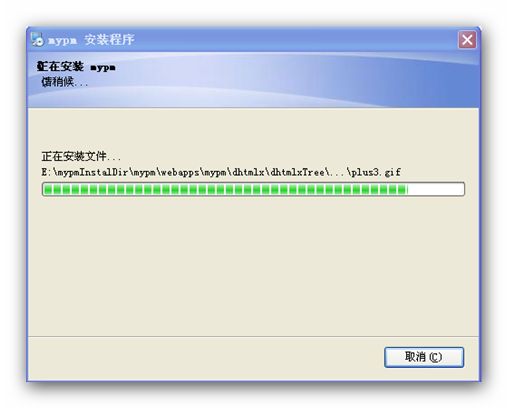Click the green filled part of progress bar
The width and height of the screenshot is (508, 408).
(225, 189)
